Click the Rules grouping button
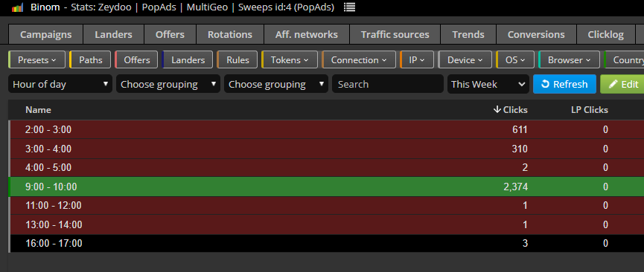This screenshot has width=644, height=272. tap(237, 60)
